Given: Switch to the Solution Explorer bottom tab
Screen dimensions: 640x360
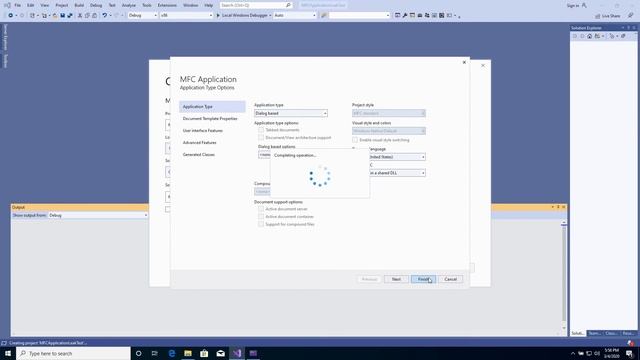Looking at the screenshot, I should point(578,333).
